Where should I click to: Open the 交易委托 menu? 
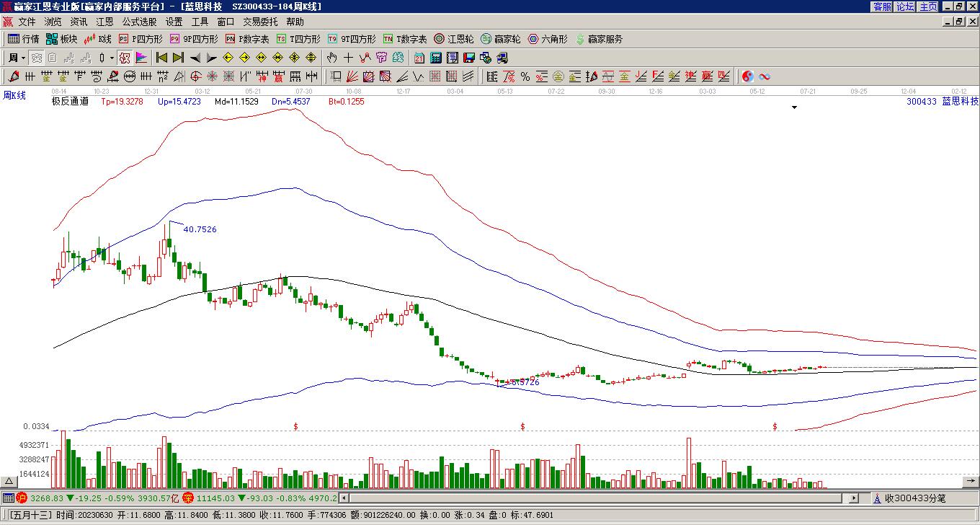tap(260, 22)
